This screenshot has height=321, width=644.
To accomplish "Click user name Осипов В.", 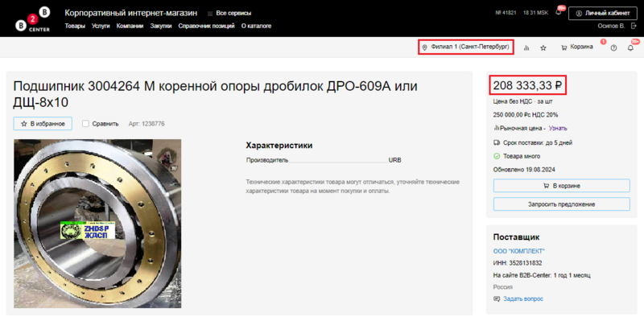I will coord(611,27).
